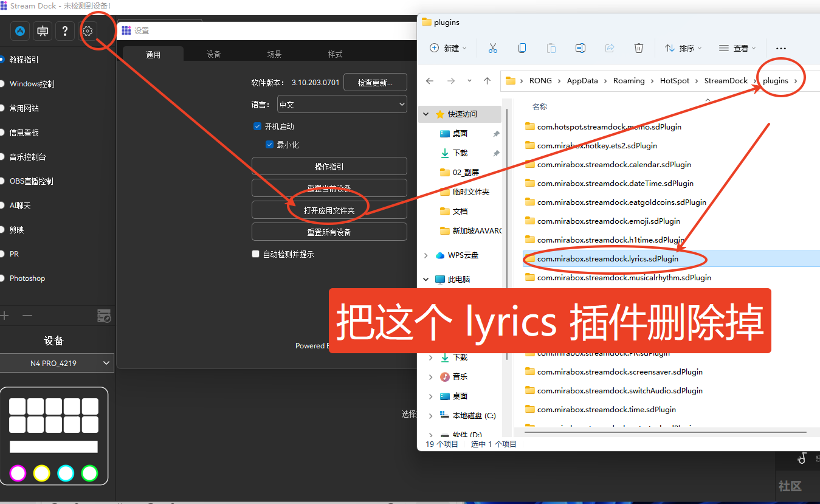Image resolution: width=820 pixels, height=504 pixels.
Task: Click the magenta knob circle on device preview
Action: 18,473
